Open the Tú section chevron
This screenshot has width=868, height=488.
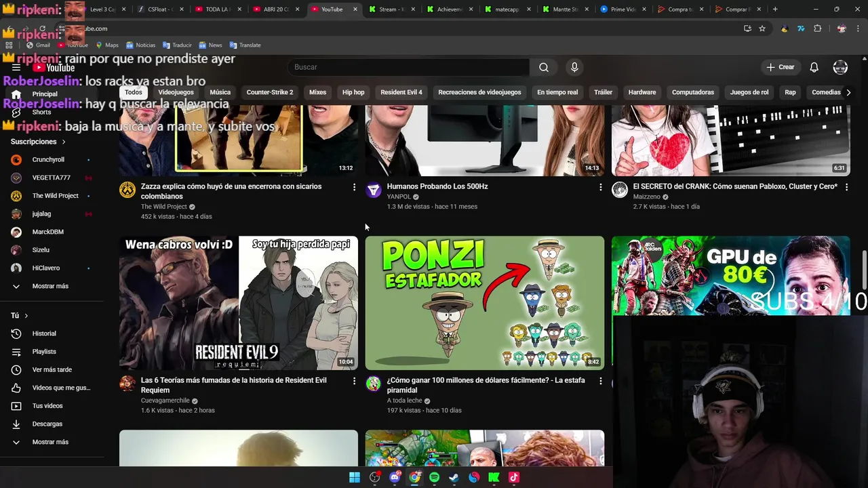26,316
